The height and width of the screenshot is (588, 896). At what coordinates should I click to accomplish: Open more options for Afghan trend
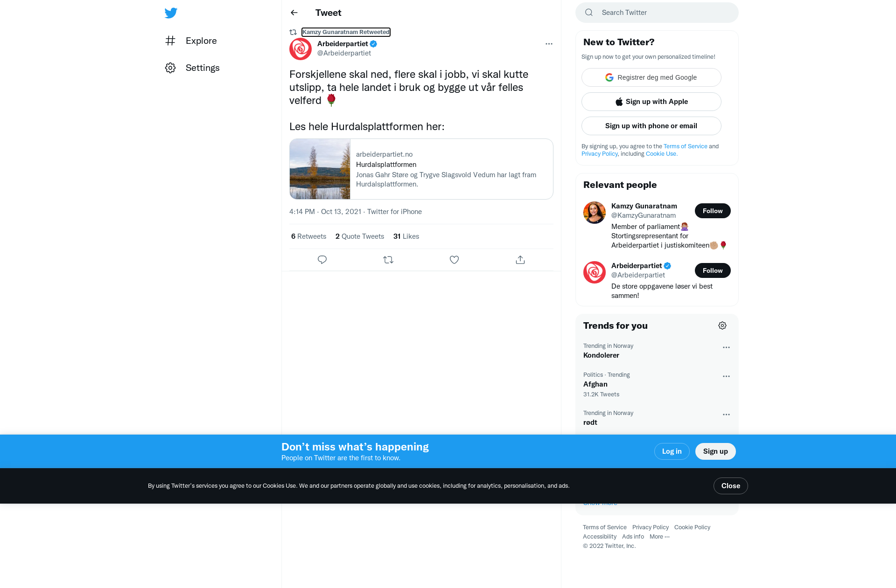coord(726,376)
